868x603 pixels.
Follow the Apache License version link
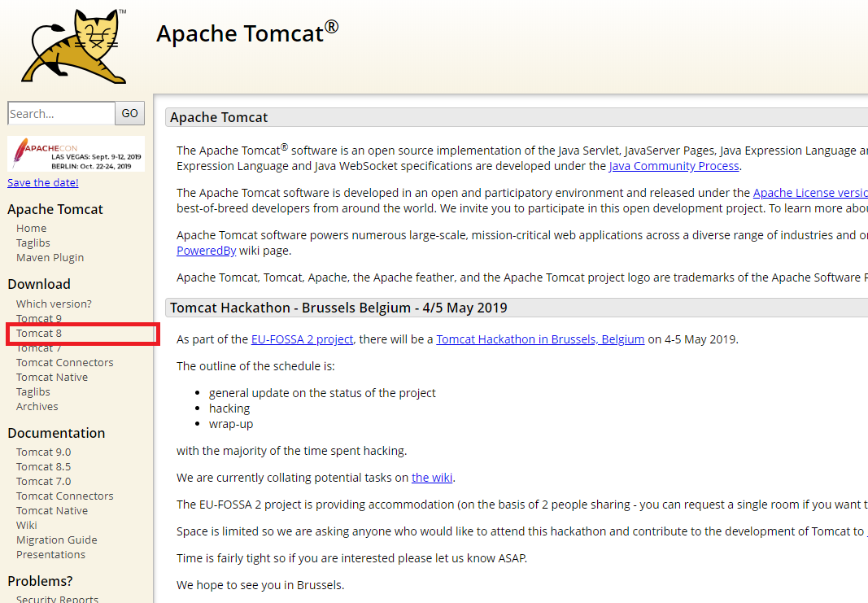tap(810, 193)
